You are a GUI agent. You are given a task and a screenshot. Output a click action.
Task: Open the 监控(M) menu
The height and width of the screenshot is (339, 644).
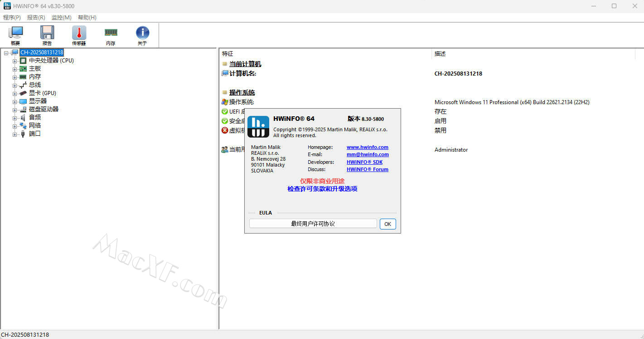61,18
